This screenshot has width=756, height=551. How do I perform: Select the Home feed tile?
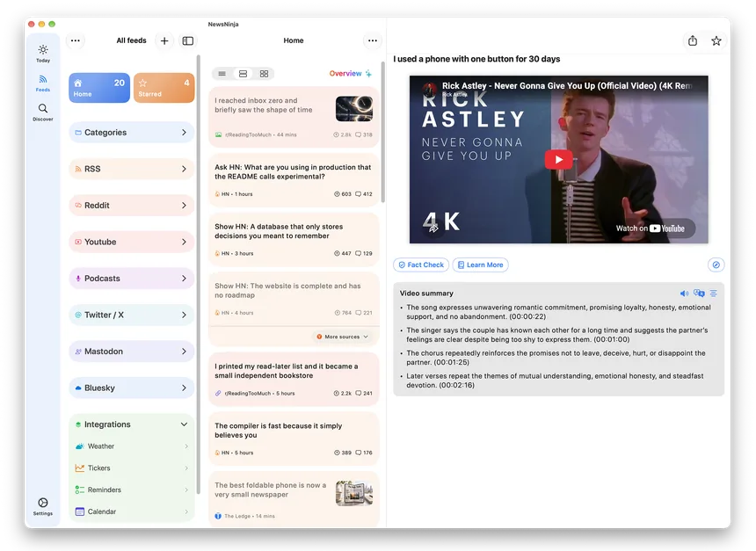point(99,88)
